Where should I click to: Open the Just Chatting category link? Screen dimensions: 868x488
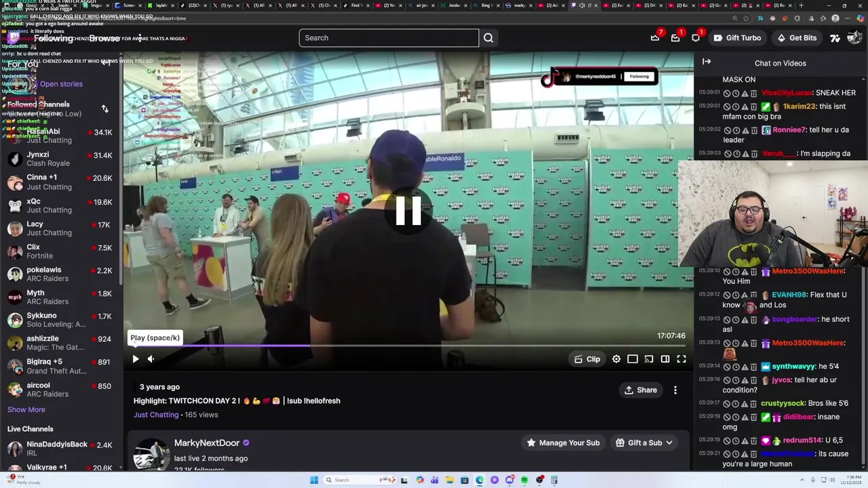(x=156, y=414)
